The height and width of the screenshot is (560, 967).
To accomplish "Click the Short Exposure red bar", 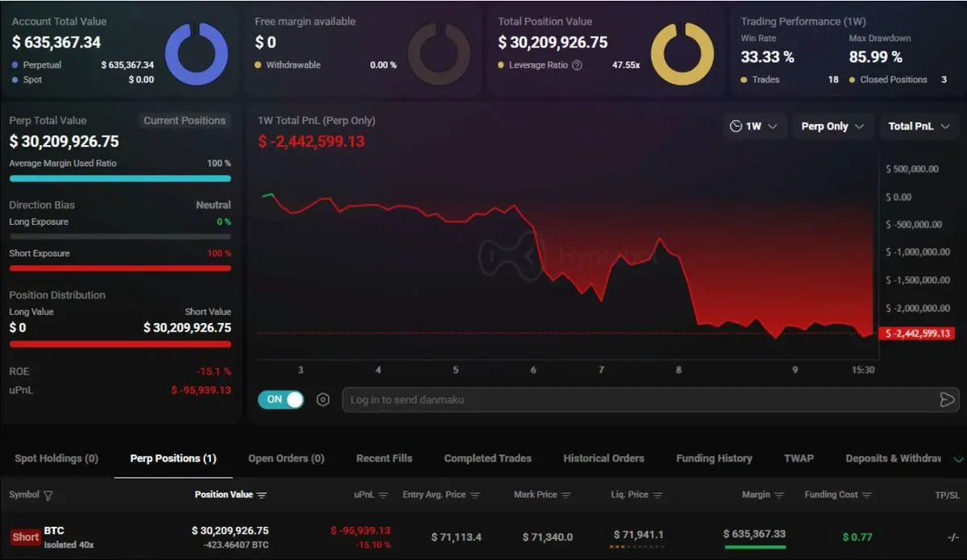I will pyautogui.click(x=120, y=268).
